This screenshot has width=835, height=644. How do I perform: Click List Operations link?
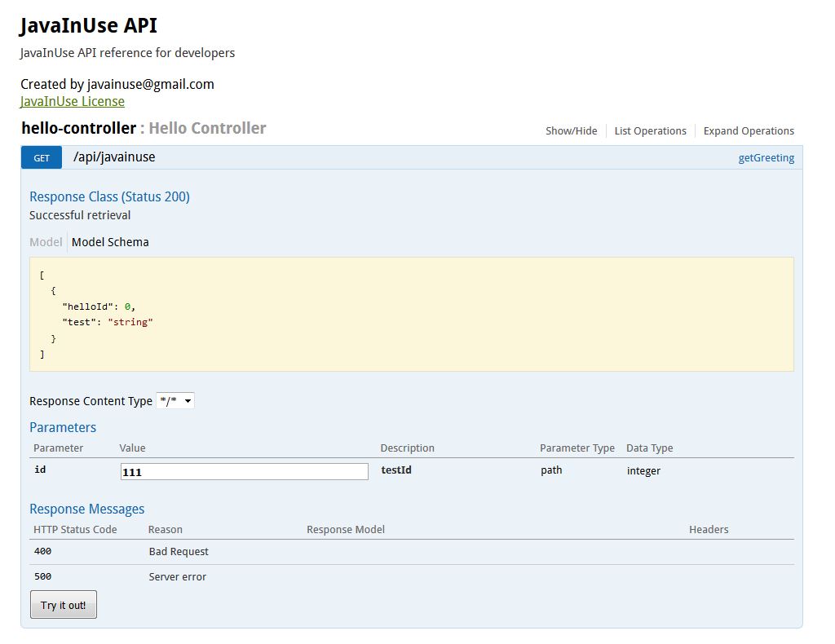650,131
